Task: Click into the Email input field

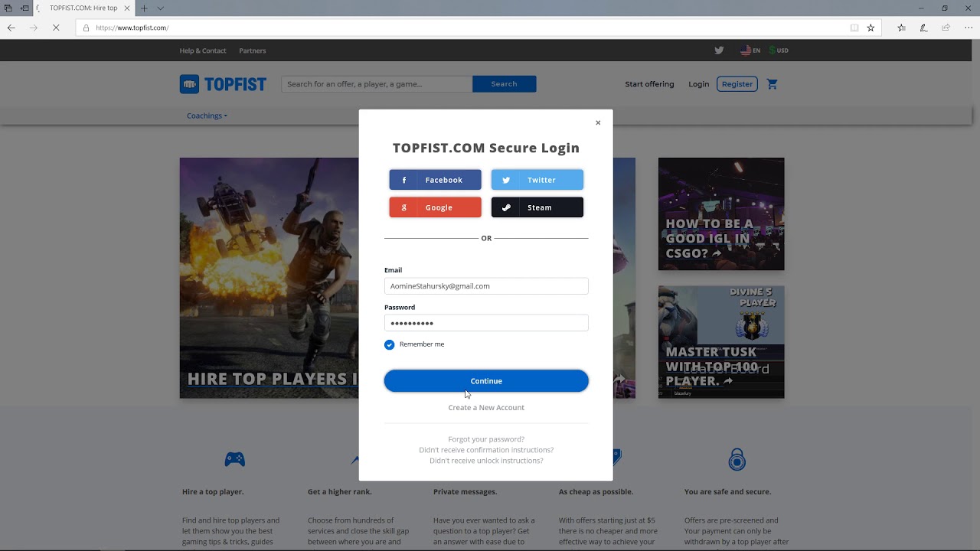Action: pyautogui.click(x=486, y=286)
